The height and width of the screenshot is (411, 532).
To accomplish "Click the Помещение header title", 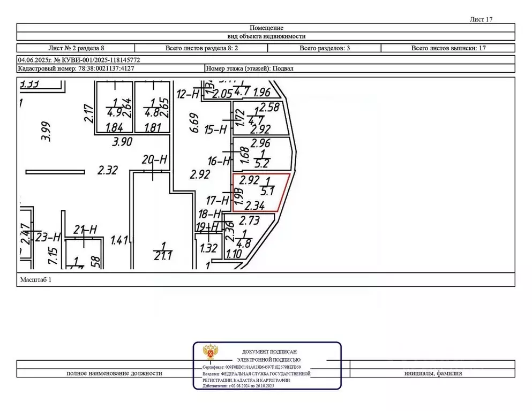I will pyautogui.click(x=266, y=27).
